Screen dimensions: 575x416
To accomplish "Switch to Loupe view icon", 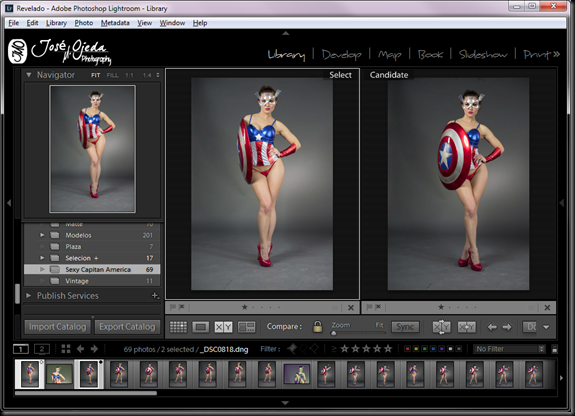I will click(x=200, y=326).
